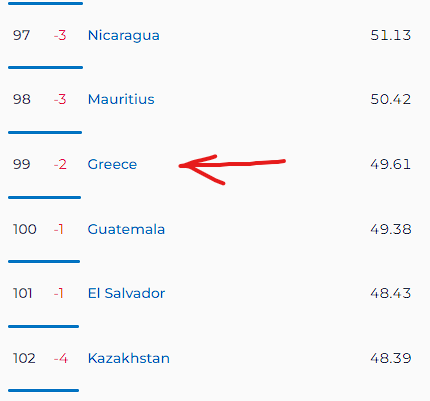Viewport: 430px width, 401px height.
Task: Click rank number 97
Action: tap(22, 35)
